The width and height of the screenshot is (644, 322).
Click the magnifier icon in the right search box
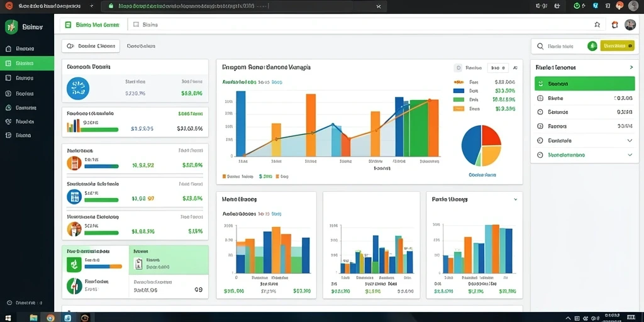pos(540,47)
